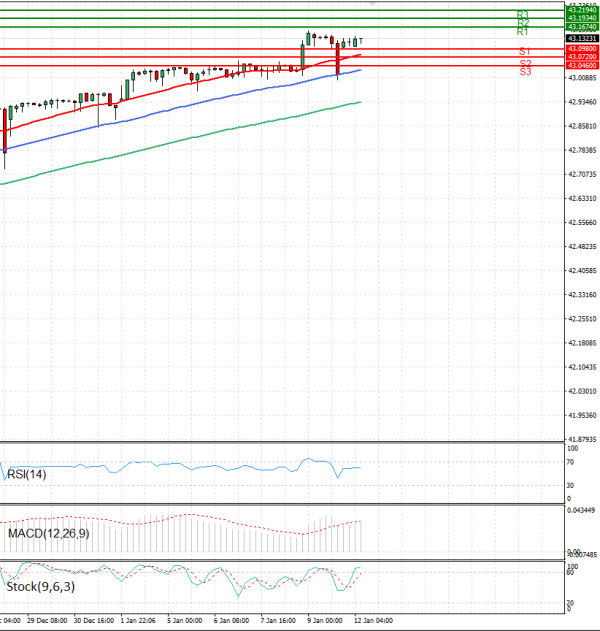Click the red 43.04600 price tag
The height and width of the screenshot is (631, 600).
(x=581, y=65)
